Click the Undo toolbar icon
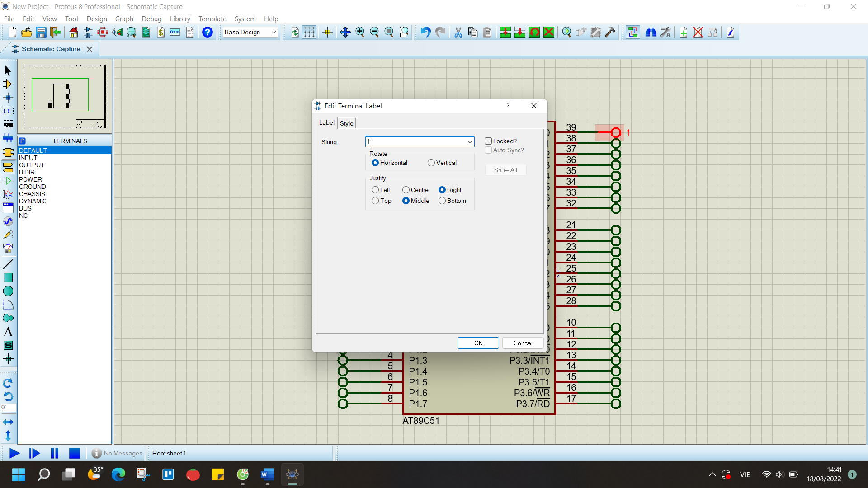The width and height of the screenshot is (868, 488). 425,32
